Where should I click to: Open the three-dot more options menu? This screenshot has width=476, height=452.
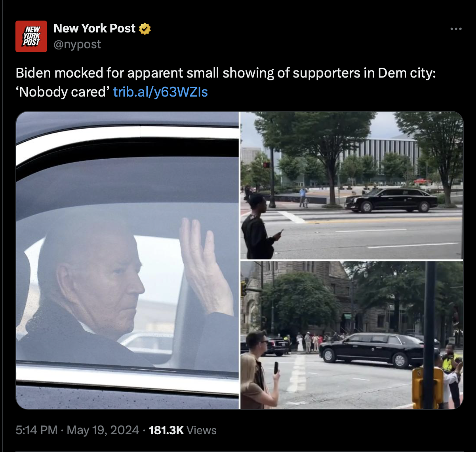pyautogui.click(x=456, y=29)
